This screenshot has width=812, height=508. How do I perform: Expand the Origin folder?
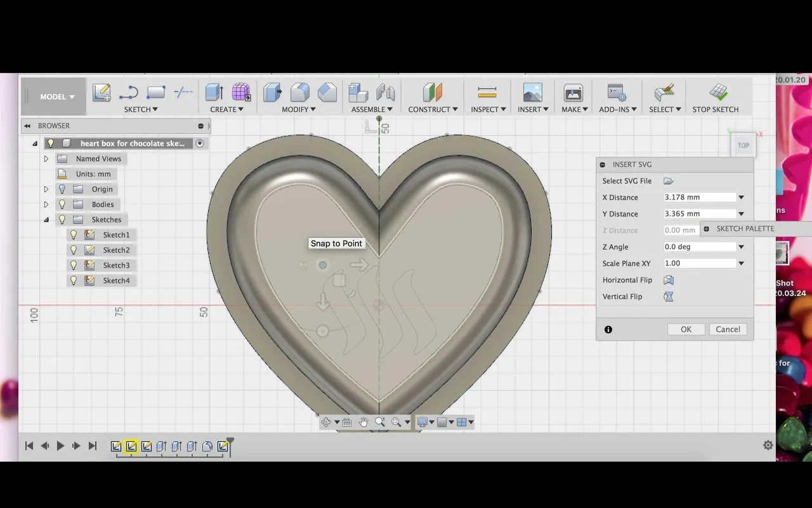pos(46,189)
